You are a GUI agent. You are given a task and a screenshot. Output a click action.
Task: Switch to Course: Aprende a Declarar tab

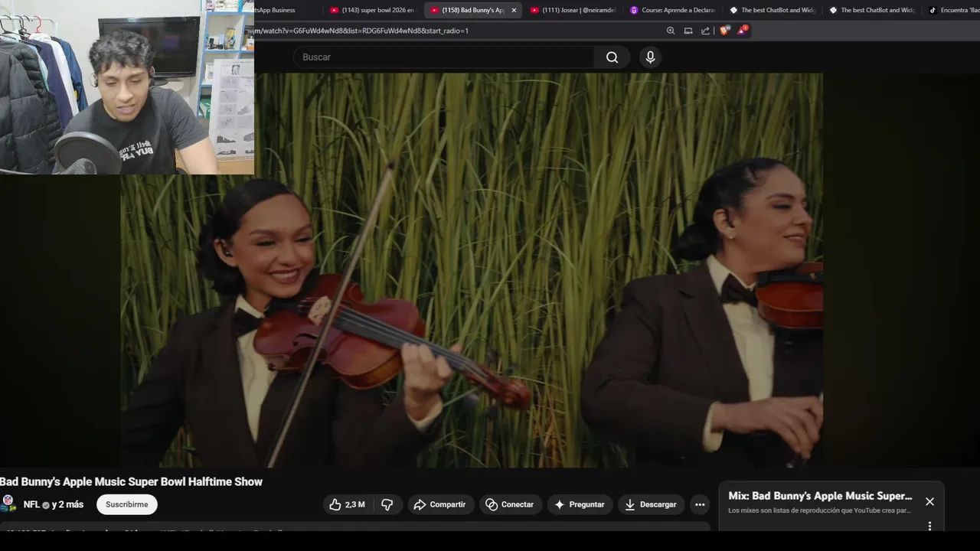point(672,10)
